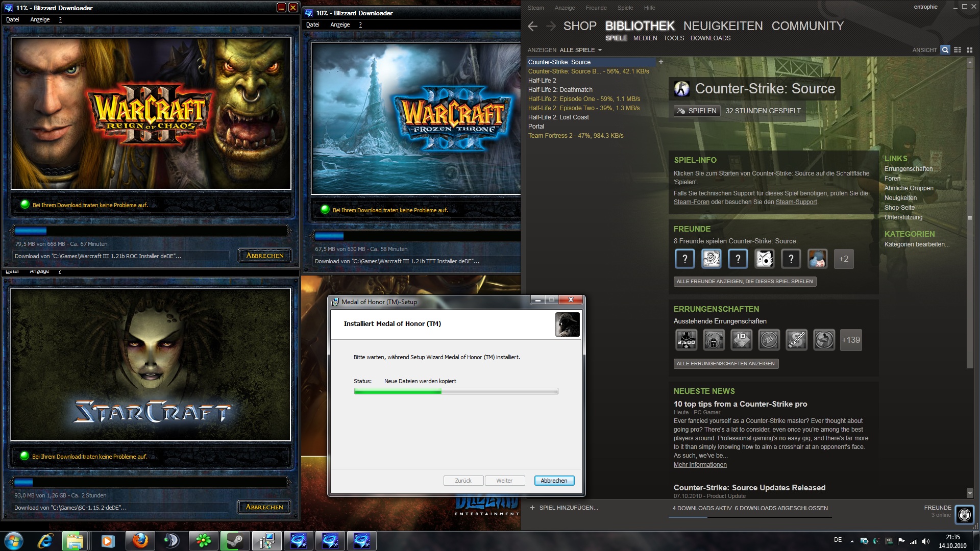Click the first friend avatar thumbnail
This screenshot has width=980, height=551.
684,259
